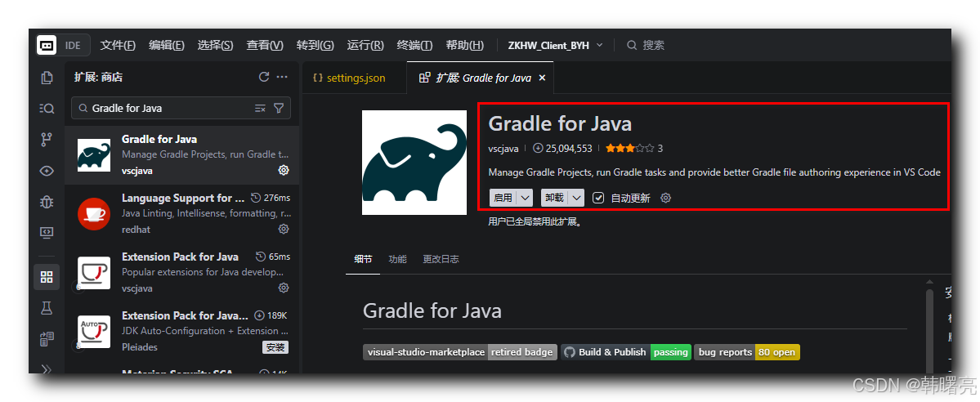Screen dimensions: 980x402
Task: Open the 帮助(H) menu
Action: [464, 45]
